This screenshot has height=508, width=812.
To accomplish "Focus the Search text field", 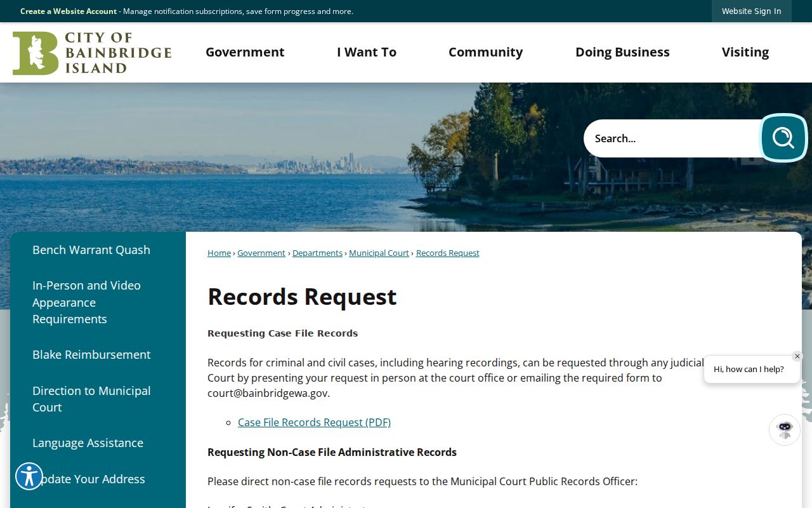I will [672, 138].
